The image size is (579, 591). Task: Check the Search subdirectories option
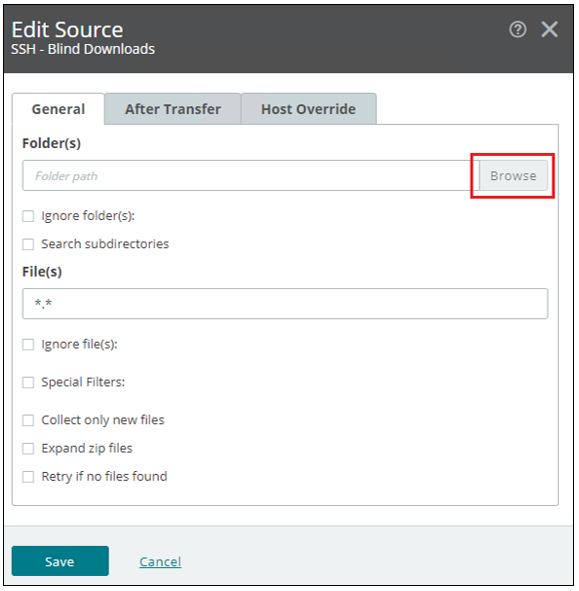(28, 244)
